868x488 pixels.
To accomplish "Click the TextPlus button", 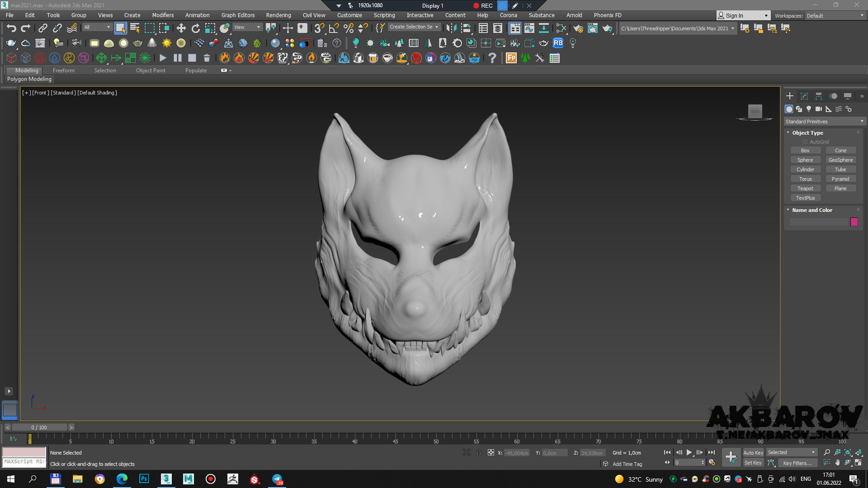I will [805, 198].
